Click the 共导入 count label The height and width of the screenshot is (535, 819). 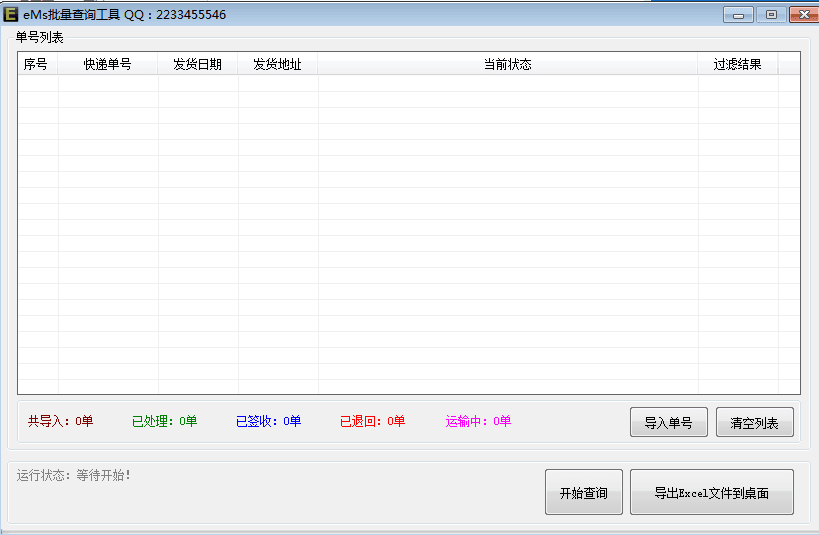pos(60,421)
